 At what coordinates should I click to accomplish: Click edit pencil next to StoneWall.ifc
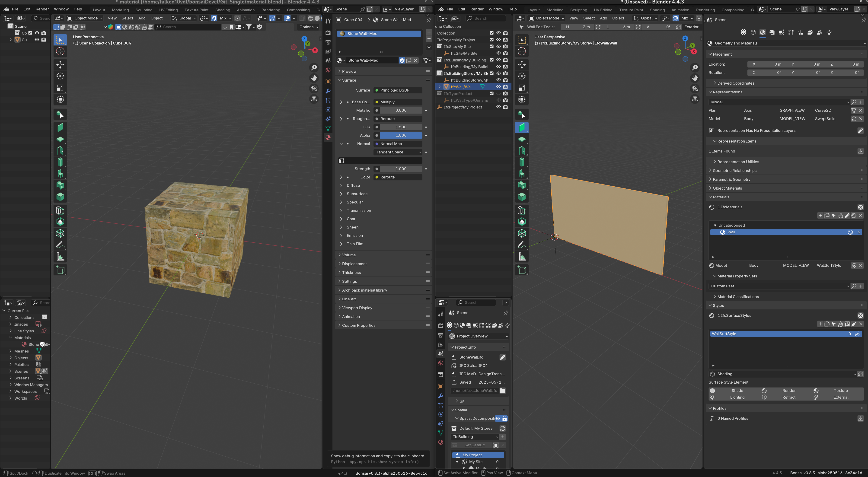click(502, 357)
